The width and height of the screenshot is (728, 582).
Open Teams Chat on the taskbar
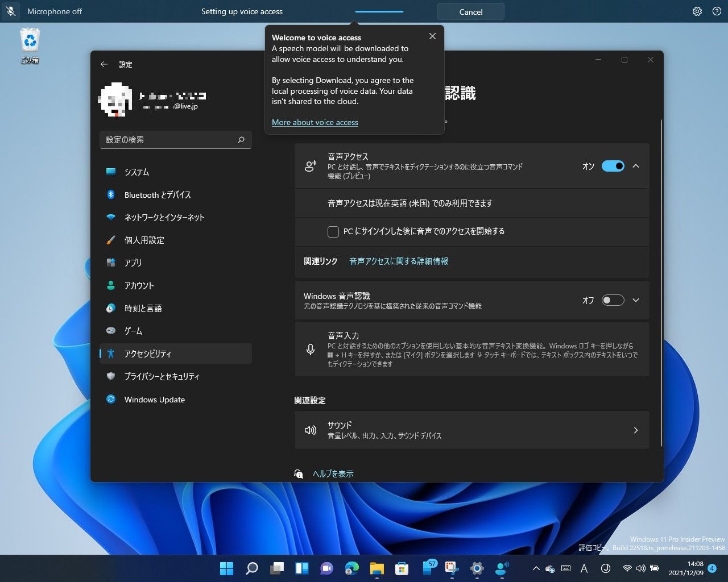tap(326, 568)
